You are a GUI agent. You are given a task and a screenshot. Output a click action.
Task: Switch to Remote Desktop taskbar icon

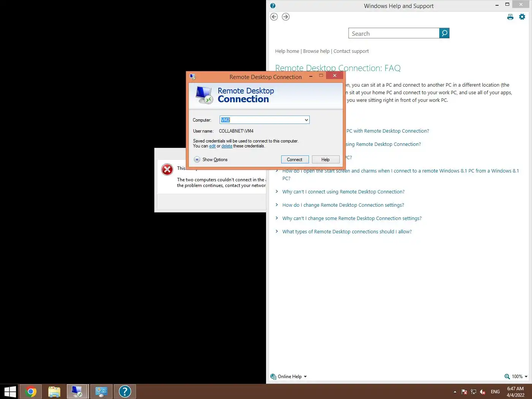click(78, 391)
